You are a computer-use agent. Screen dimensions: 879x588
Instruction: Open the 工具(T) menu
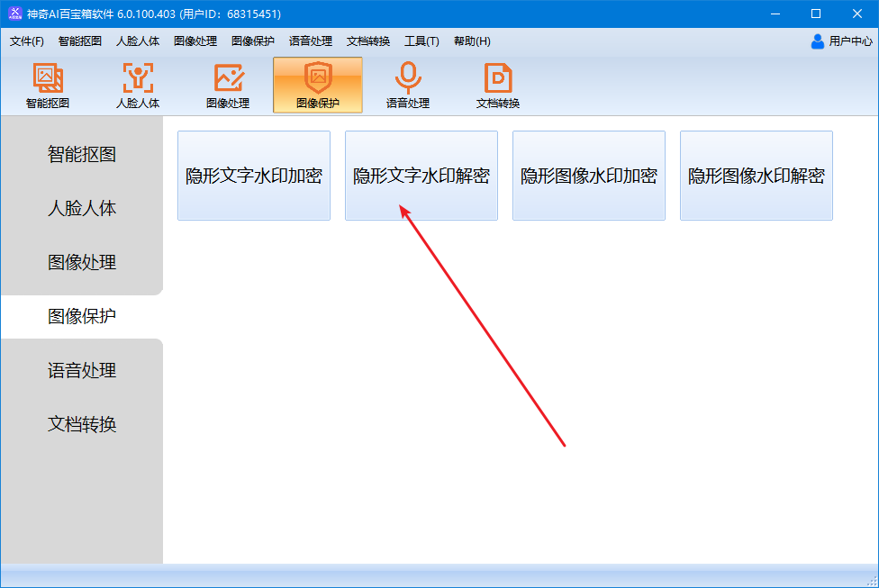[422, 41]
